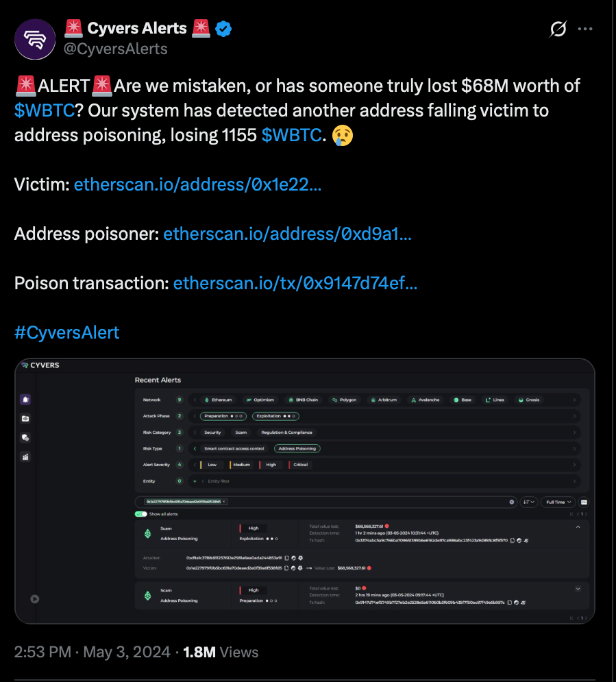The height and width of the screenshot is (682, 616).
Task: Toggle the Show all alerts switch
Action: tap(141, 513)
